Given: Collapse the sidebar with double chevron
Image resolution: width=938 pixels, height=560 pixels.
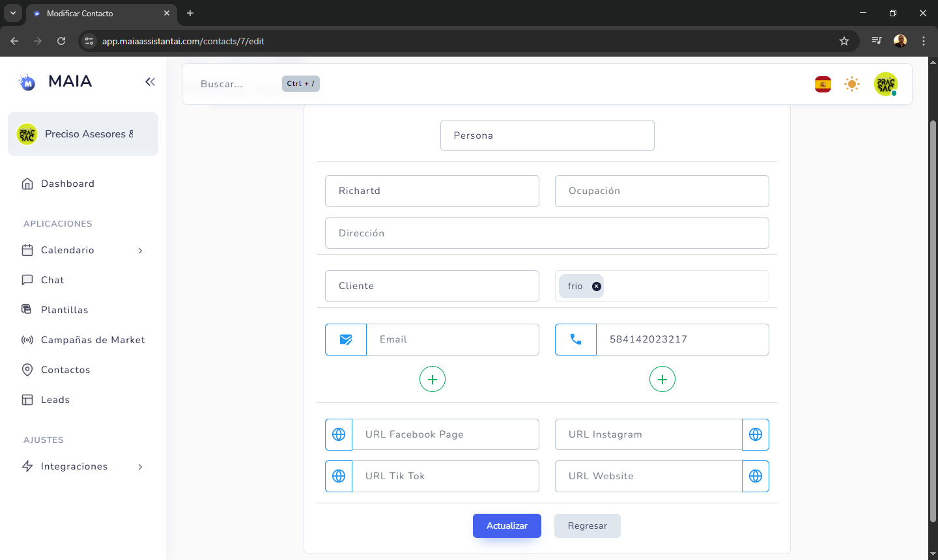Looking at the screenshot, I should [150, 81].
